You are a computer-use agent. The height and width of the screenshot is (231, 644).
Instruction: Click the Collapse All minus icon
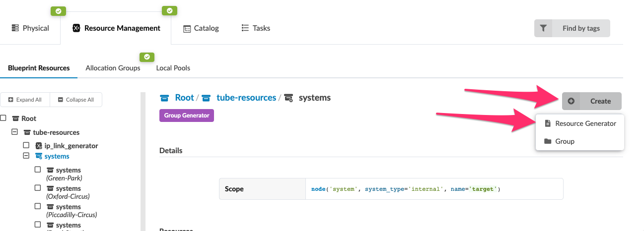click(x=61, y=100)
